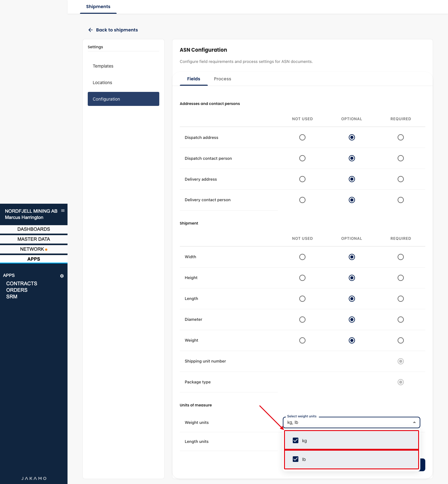Open the Shipments tab
Screen dimensions: 448x484
coord(98,7)
